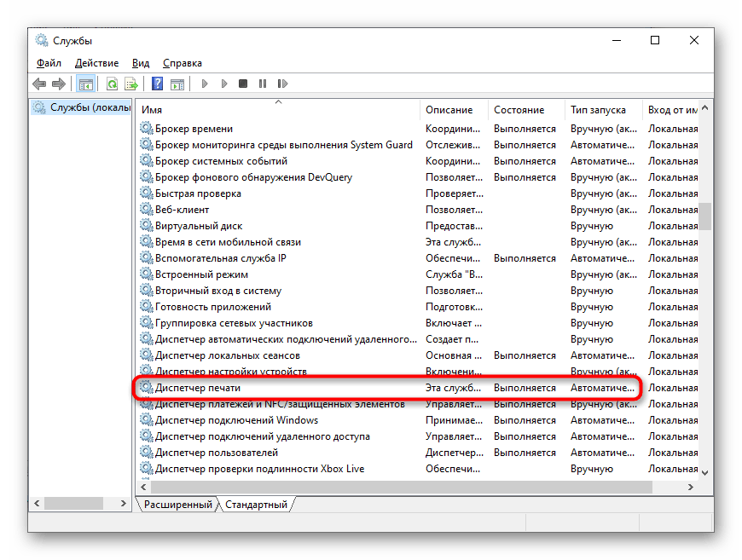
Task: Sort by the Состояние column header
Action: pos(520,109)
